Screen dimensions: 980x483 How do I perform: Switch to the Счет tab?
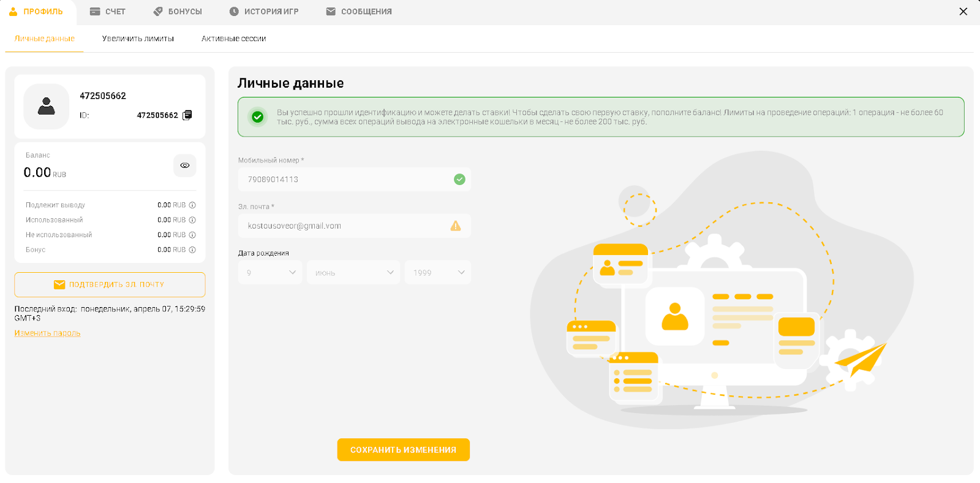(108, 12)
